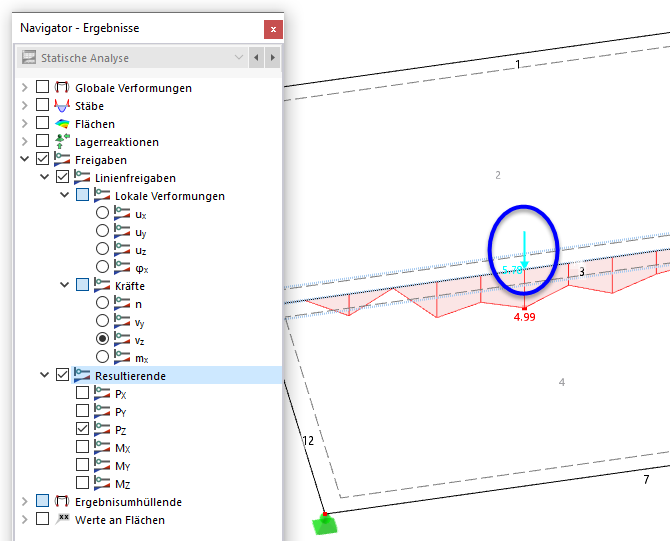Expand the Lagerreaktionen node
Viewport: 670px width, 541px height.
pyautogui.click(x=25, y=141)
